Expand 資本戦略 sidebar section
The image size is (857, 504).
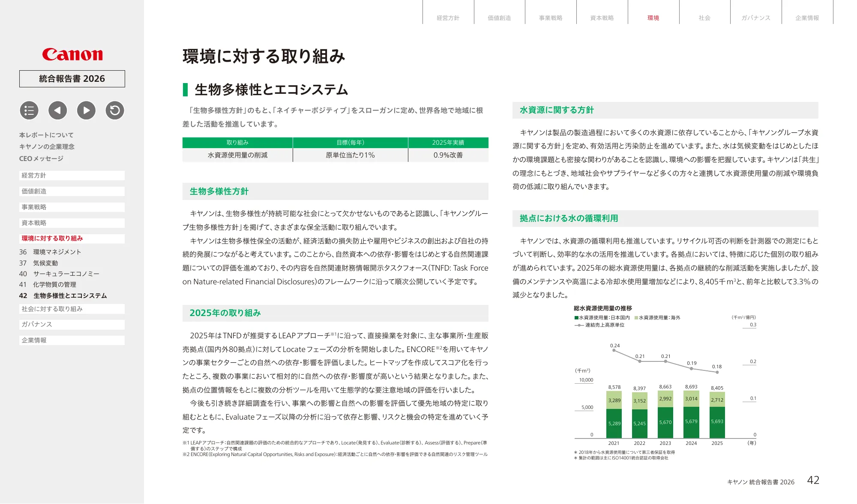[x=72, y=223]
